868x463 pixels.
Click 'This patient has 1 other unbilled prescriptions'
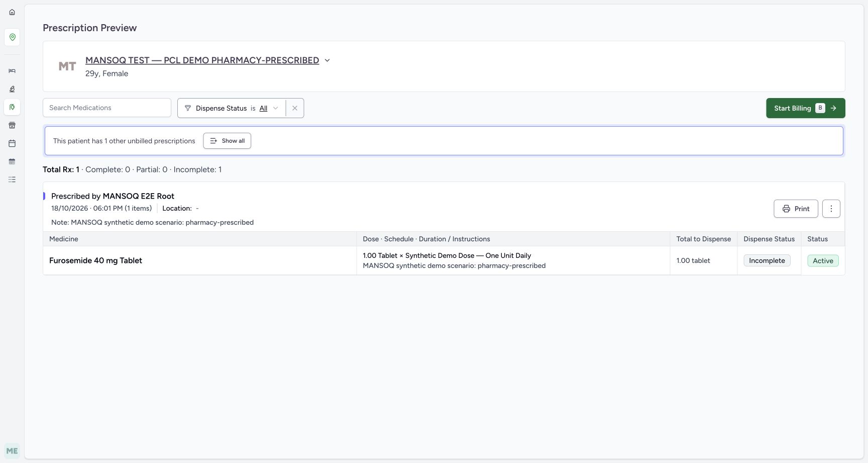(x=124, y=141)
